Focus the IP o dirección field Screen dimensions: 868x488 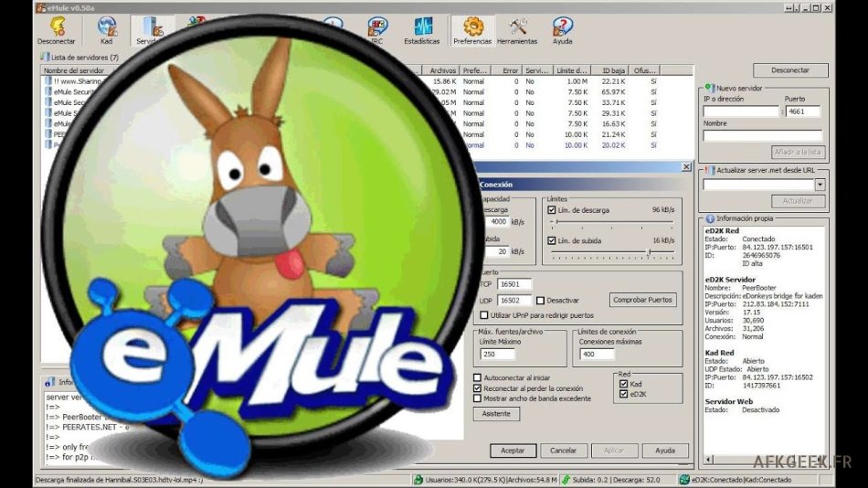[741, 111]
